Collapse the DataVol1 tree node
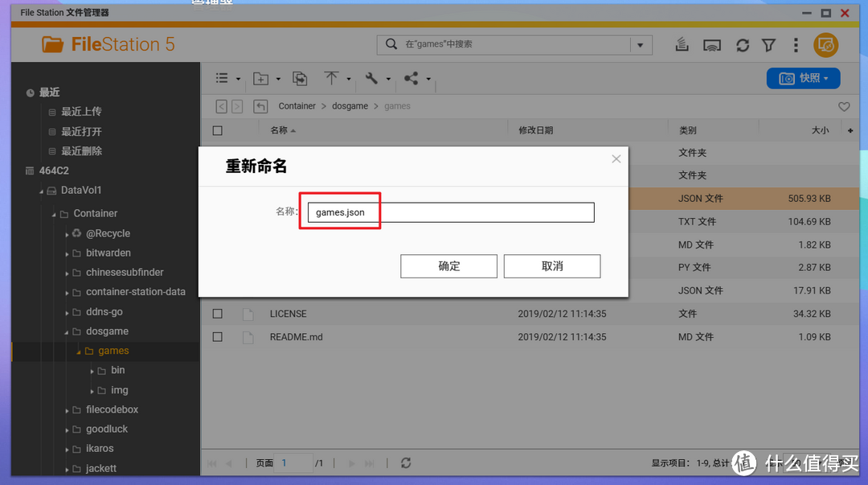 42,191
